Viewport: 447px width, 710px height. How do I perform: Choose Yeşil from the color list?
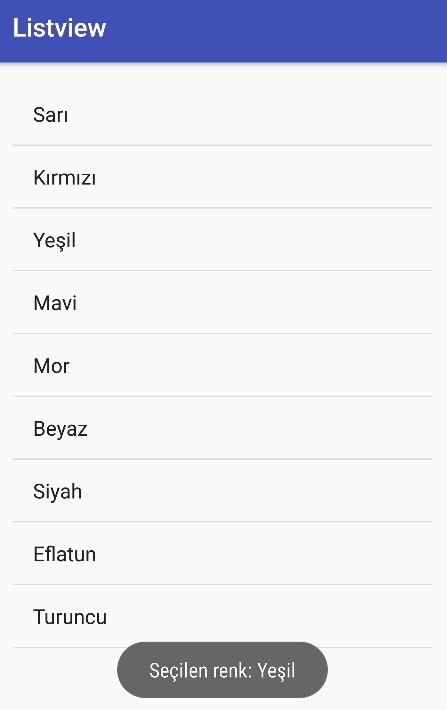click(x=222, y=240)
